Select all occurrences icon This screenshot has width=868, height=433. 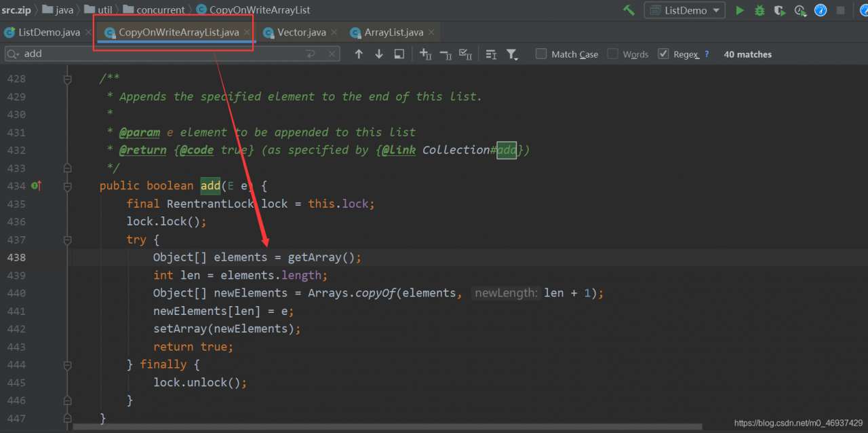(466, 54)
